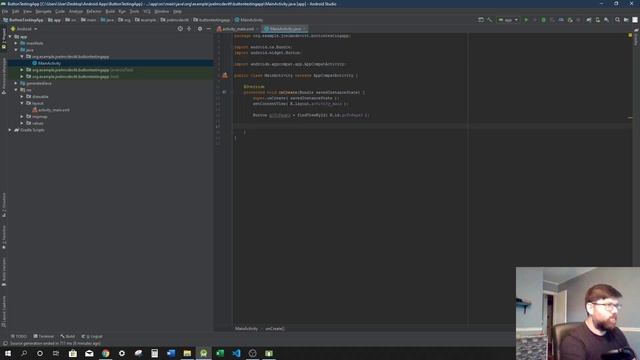Screen dimensions: 640x360
Task: Expand Gradle Scripts node
Action: [x=10, y=130]
